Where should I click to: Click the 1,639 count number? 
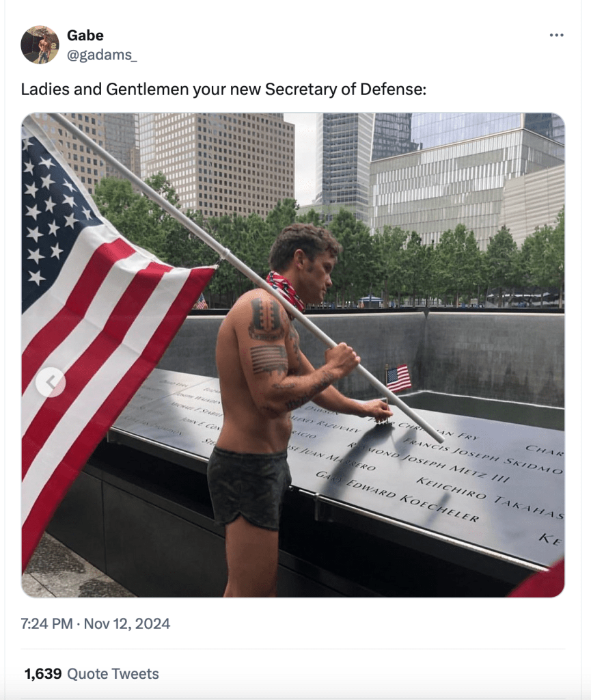coord(43,673)
